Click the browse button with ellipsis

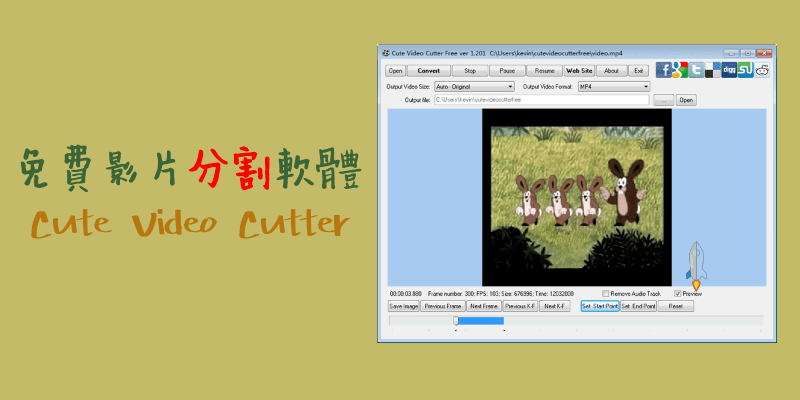click(x=663, y=100)
